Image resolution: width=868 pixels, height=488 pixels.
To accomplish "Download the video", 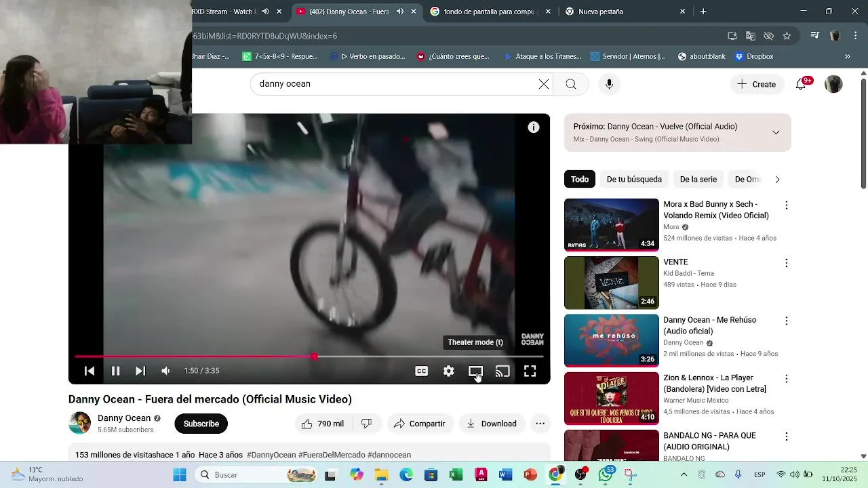I will 492,424.
